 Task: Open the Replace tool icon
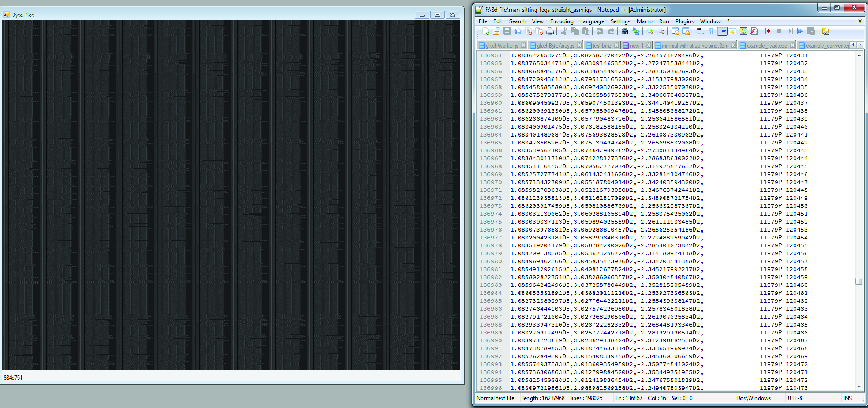tap(636, 31)
